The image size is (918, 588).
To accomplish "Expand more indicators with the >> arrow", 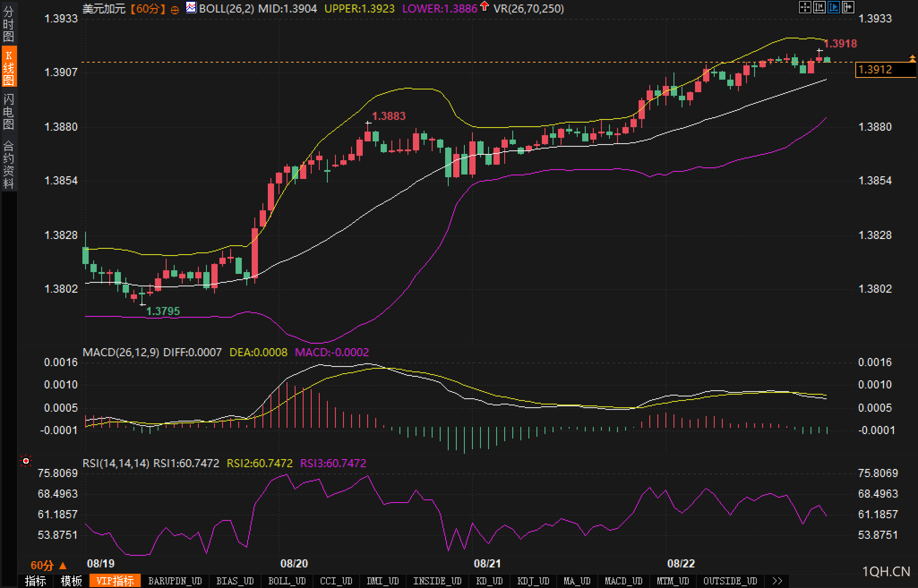I will 777,581.
